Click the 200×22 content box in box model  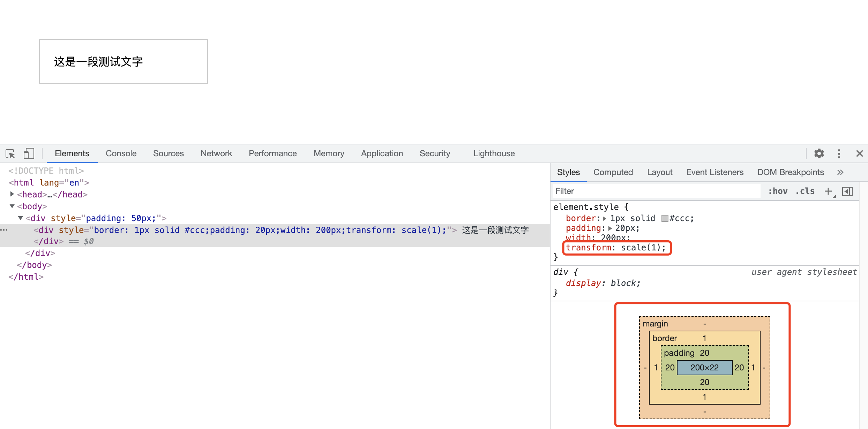pos(704,368)
